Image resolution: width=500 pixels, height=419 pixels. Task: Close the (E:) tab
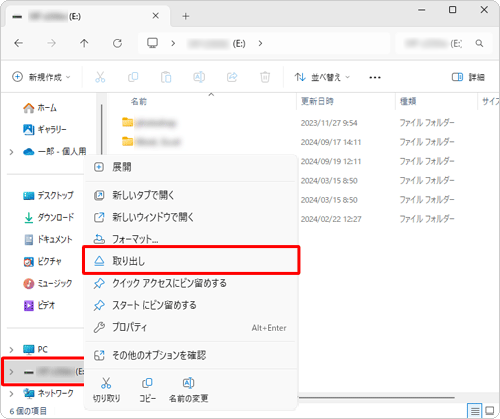coord(155,16)
